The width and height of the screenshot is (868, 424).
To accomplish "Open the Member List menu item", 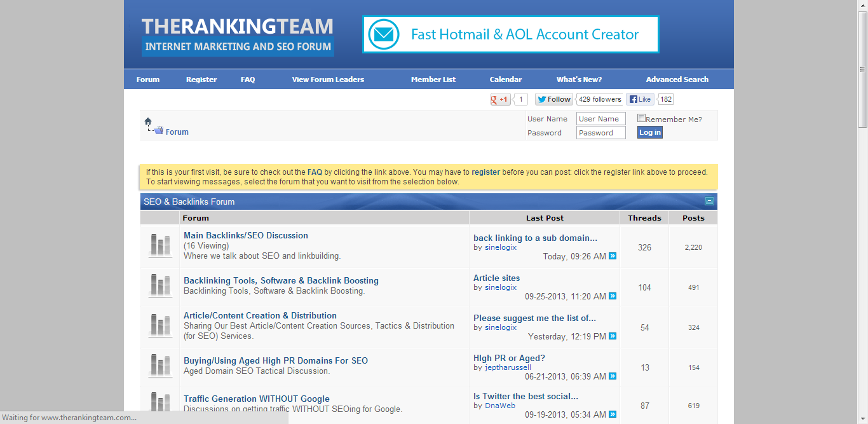I will tap(433, 79).
